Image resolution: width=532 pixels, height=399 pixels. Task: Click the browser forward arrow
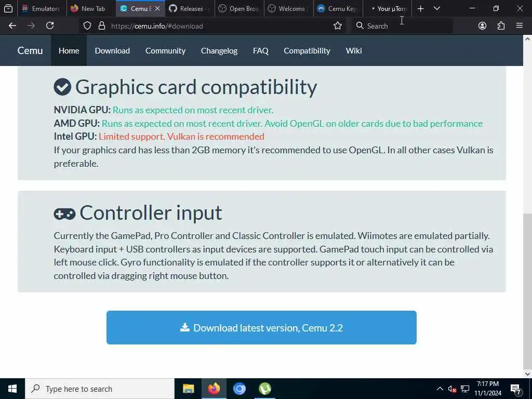31,26
